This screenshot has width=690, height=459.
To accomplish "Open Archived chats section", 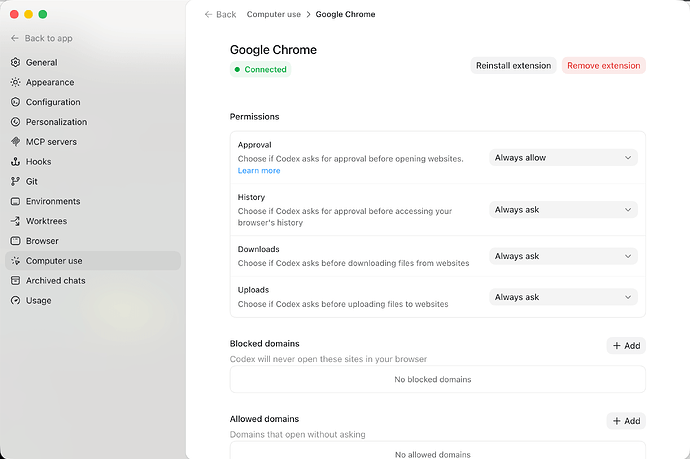I will coord(93,280).
